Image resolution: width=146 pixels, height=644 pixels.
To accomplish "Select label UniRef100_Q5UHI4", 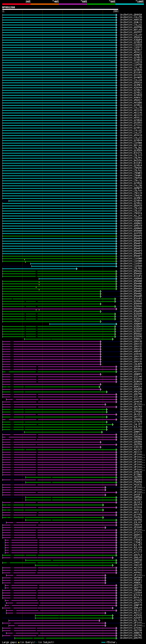I will (x=131, y=37).
